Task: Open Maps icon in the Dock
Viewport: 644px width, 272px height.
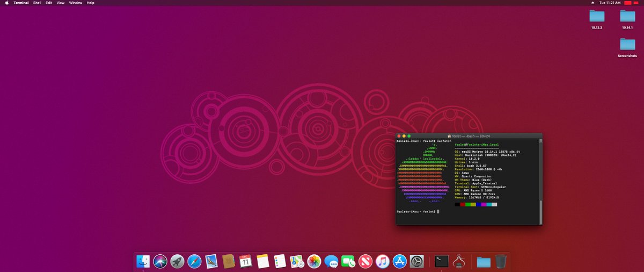Action: click(x=297, y=261)
